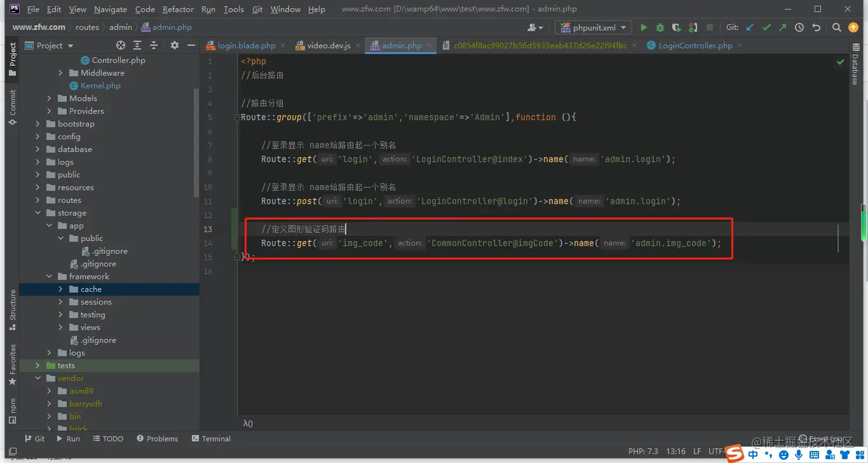Locate the opened file in Project tree
The height and width of the screenshot is (463, 868).
[x=121, y=45]
